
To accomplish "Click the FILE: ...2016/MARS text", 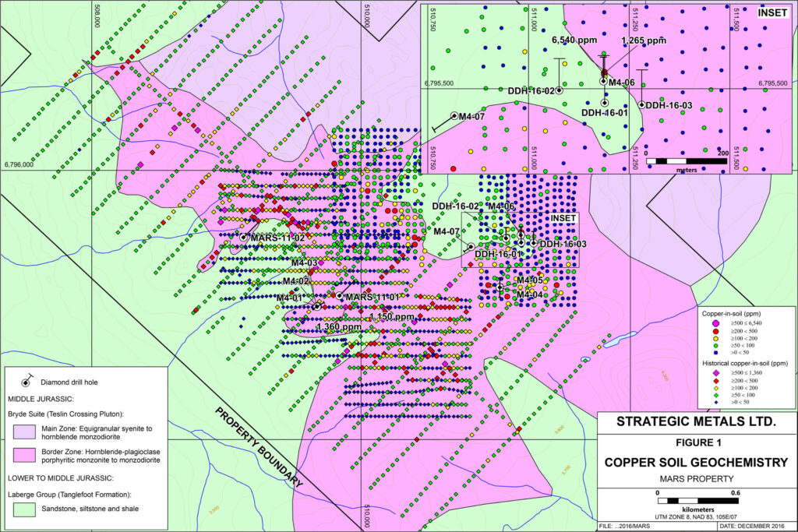I will 624,526.
